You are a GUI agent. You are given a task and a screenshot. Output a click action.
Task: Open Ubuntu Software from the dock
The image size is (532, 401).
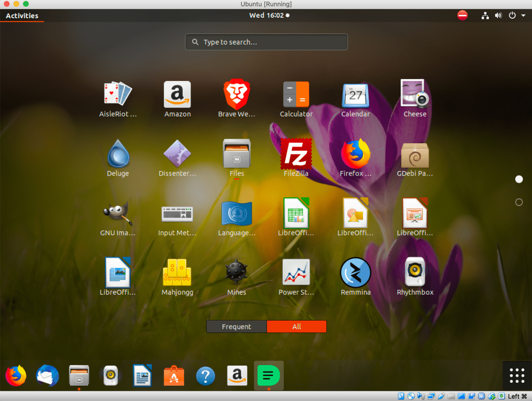[174, 376]
